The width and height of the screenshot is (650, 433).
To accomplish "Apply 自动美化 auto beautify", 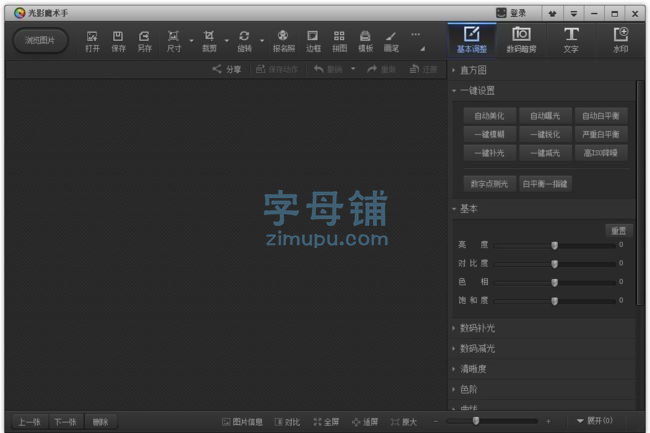I will pos(489,116).
